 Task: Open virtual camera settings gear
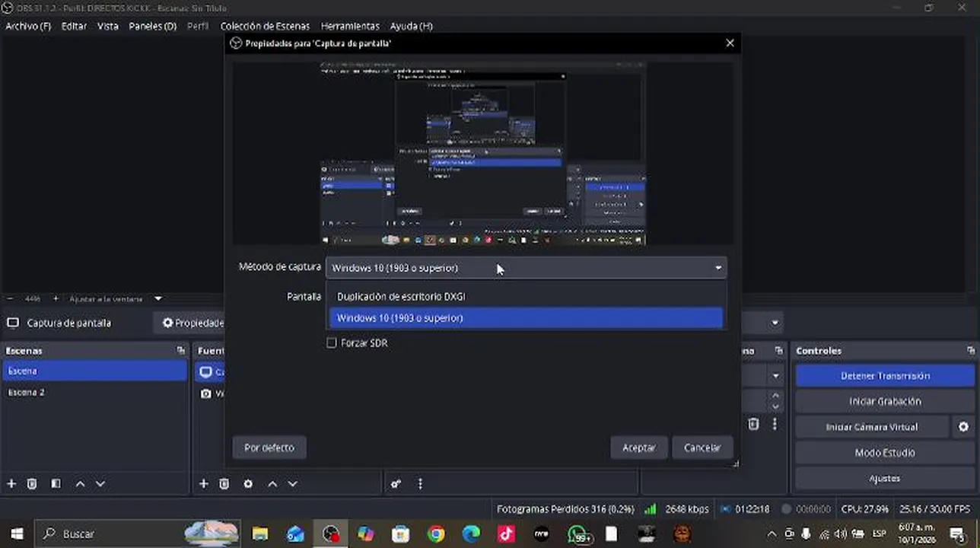pyautogui.click(x=963, y=427)
